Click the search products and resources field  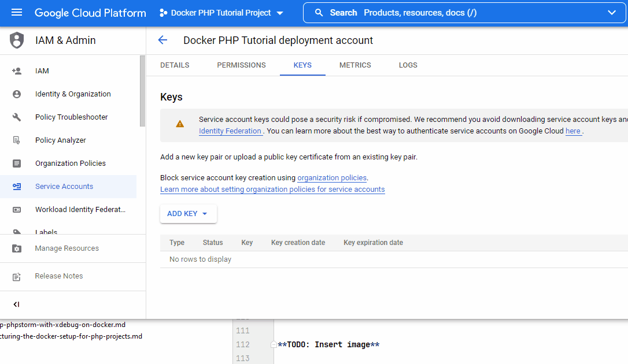click(464, 13)
